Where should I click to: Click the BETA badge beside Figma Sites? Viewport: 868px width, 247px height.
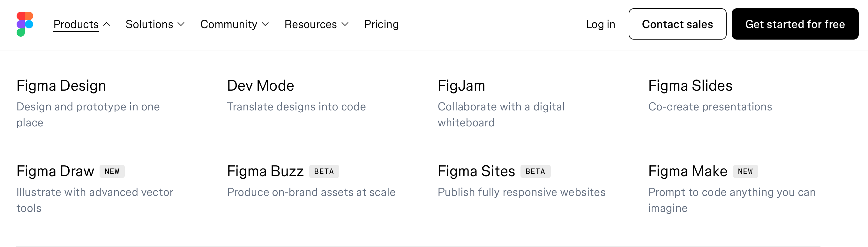click(535, 171)
